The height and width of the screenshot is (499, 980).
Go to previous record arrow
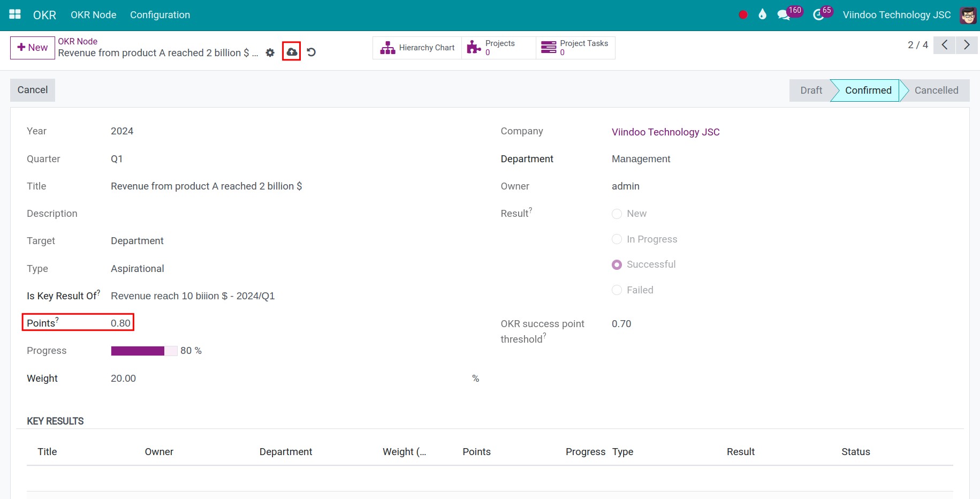(945, 45)
